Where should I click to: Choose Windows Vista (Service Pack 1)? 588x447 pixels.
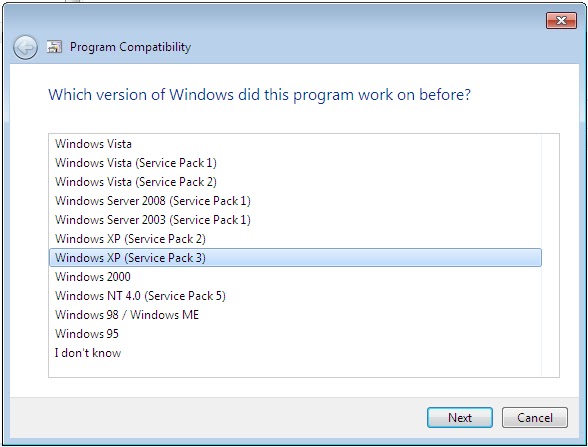295,163
